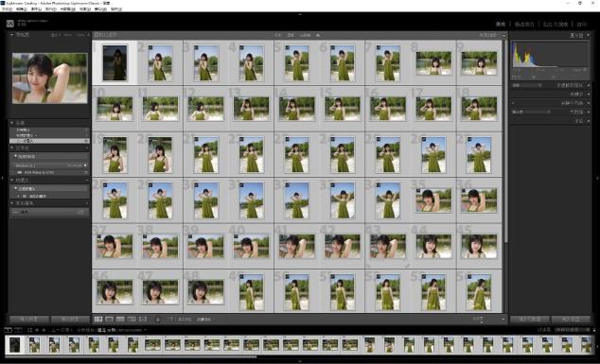
Task: Collapse the Histogram panel
Action: point(588,35)
